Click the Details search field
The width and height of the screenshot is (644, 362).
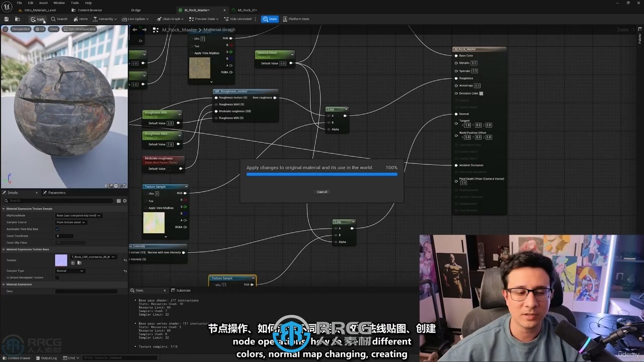[59, 201]
